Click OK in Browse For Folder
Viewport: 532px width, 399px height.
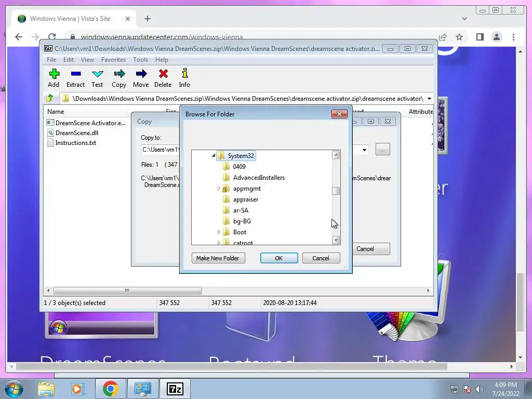coord(279,258)
